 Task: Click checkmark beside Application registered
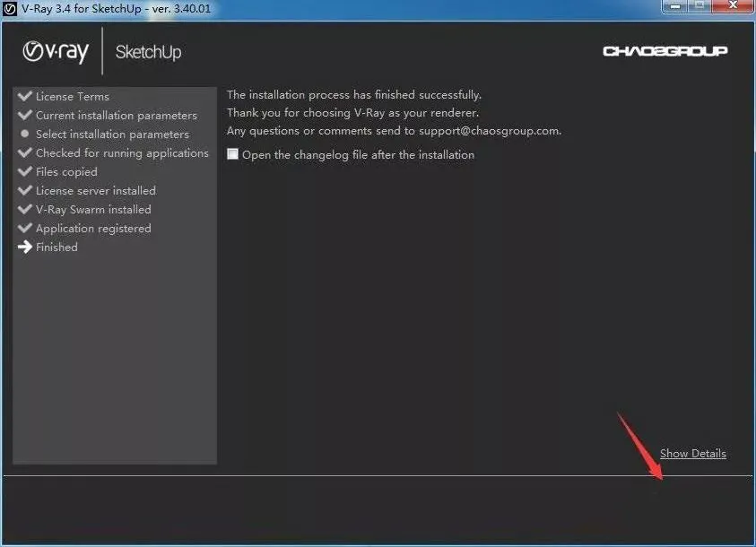(x=24, y=228)
